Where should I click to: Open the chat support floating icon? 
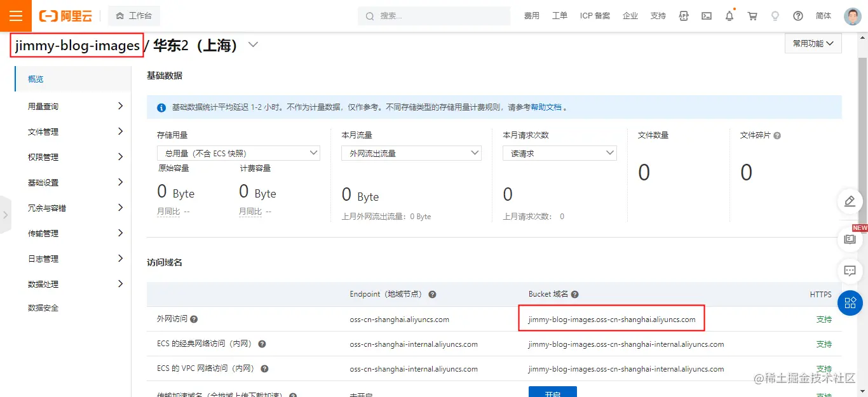tap(850, 271)
